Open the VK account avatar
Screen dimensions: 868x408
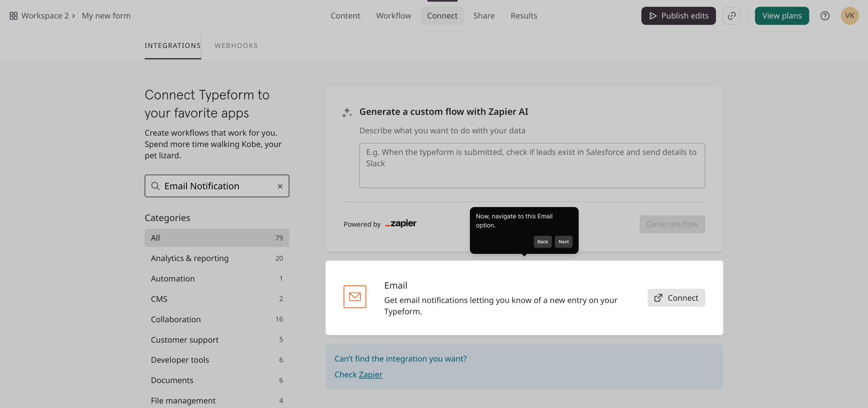click(x=850, y=16)
